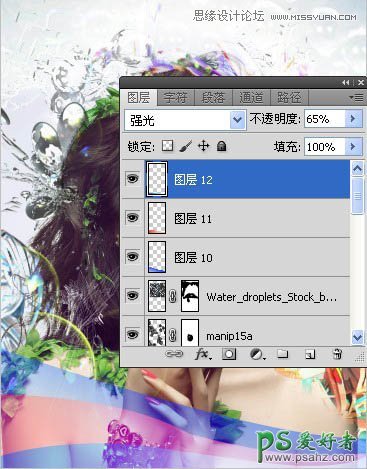This screenshot has height=469, width=367.
Task: Toggle manip15a layer mask link icon
Action: point(173,335)
